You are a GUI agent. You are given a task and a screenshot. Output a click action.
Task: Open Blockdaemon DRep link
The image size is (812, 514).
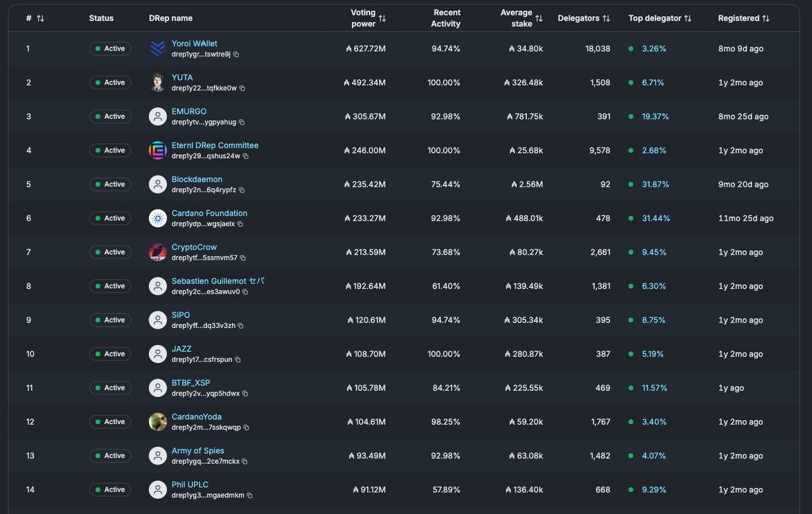point(197,179)
